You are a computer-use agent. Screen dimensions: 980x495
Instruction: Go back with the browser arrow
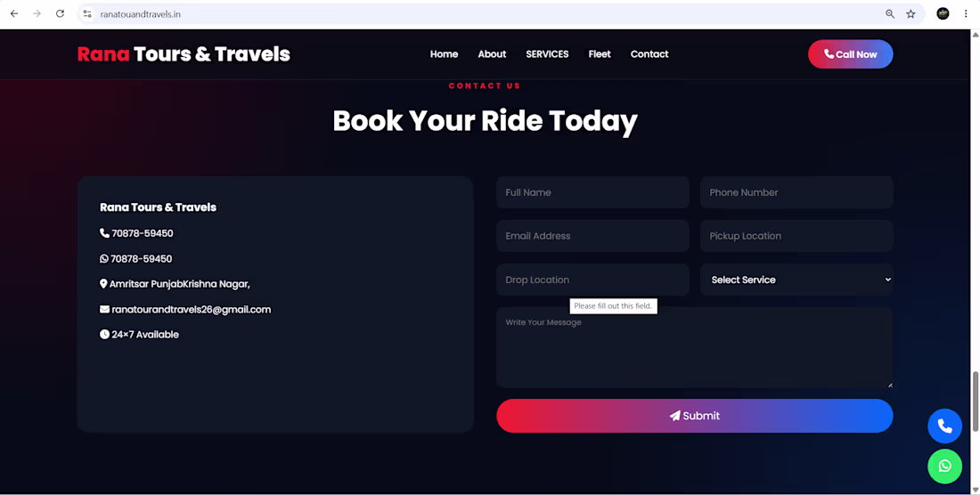(13, 13)
